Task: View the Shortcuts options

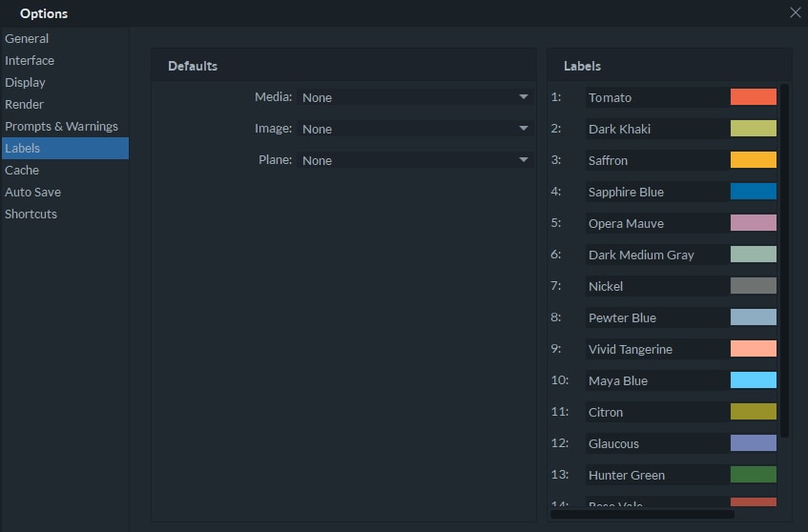Action: [x=31, y=215]
